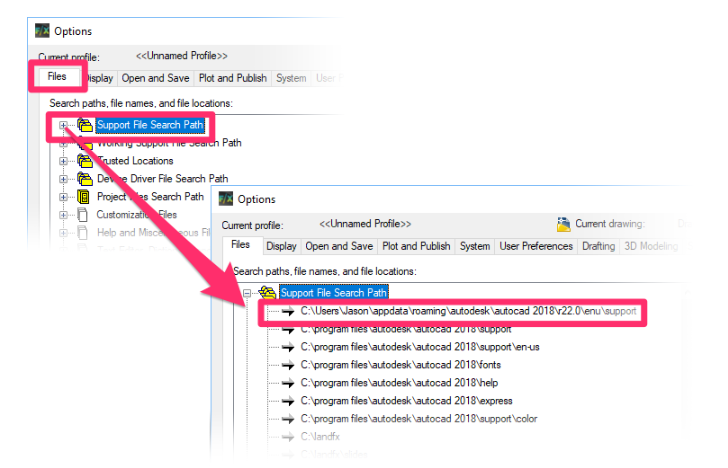Screen dimensions: 728x468
Task: Select the Users\Jason appdata roaming support path
Action: (468, 311)
